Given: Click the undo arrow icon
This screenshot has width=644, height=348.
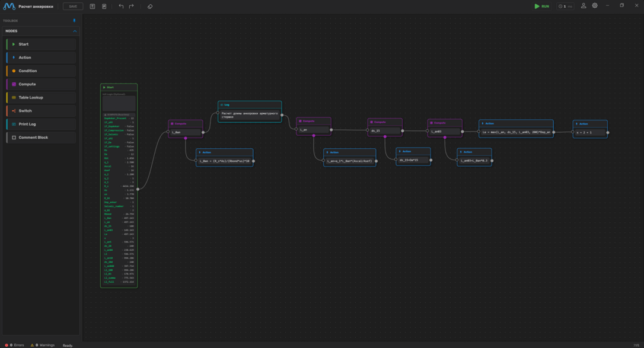Looking at the screenshot, I should pyautogui.click(x=121, y=7).
